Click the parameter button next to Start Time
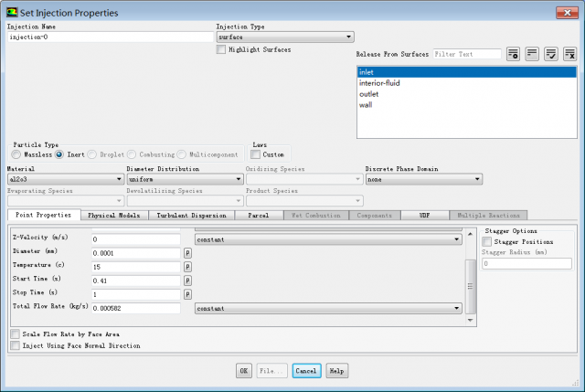585x392 pixels. coord(187,280)
